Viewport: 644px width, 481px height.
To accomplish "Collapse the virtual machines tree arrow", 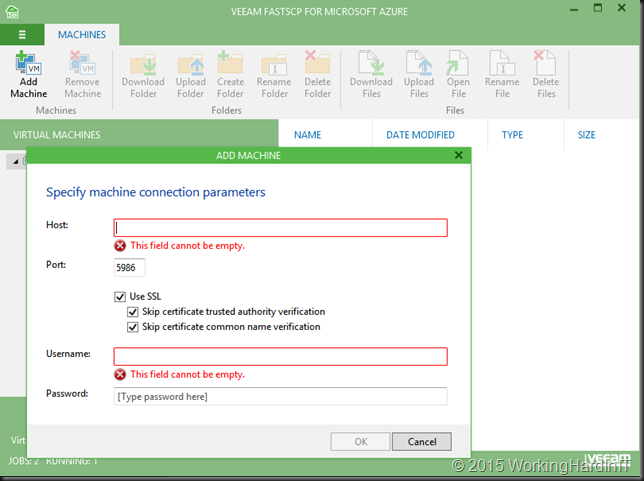I will coord(16,162).
